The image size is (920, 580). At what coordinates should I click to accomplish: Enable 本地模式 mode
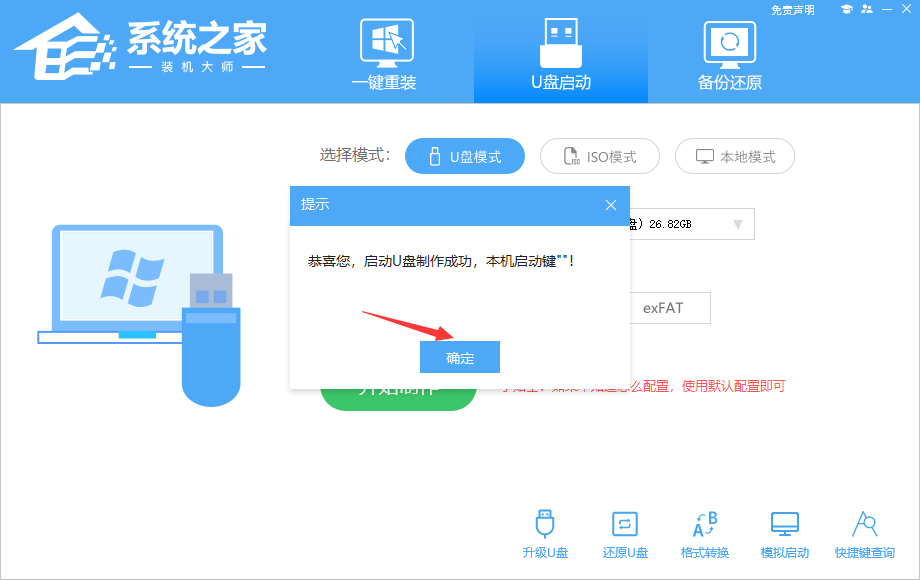coord(734,156)
